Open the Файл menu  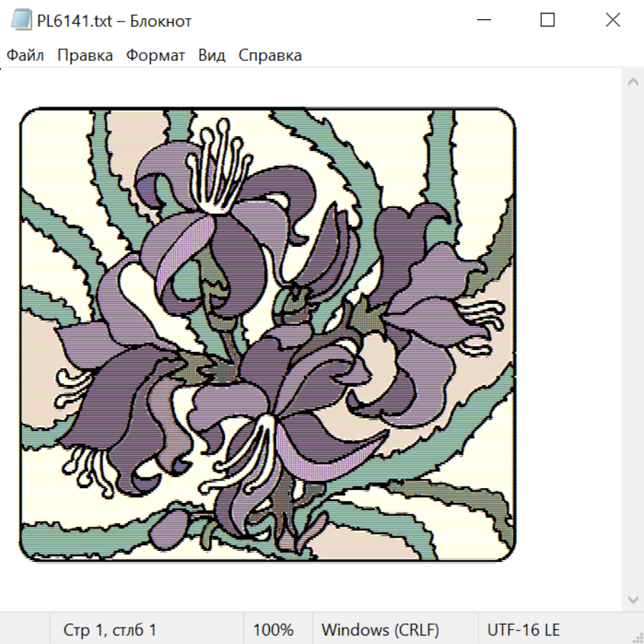25,55
